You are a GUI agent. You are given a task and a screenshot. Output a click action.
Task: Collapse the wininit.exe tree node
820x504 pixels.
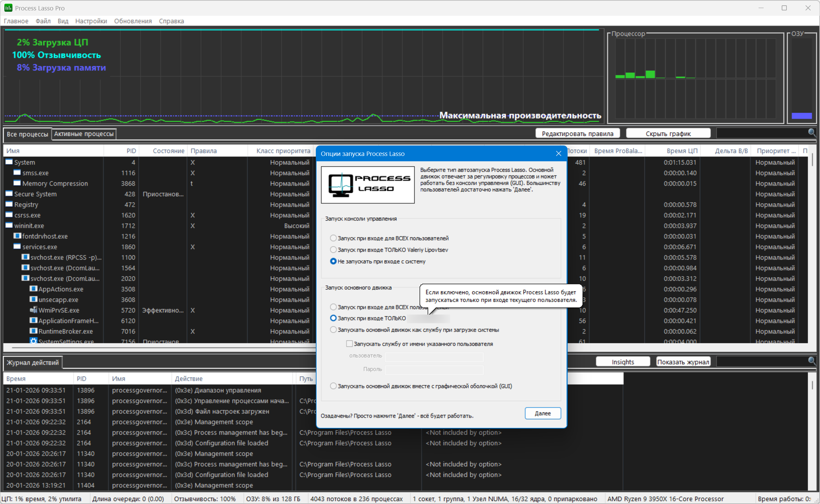[9, 225]
